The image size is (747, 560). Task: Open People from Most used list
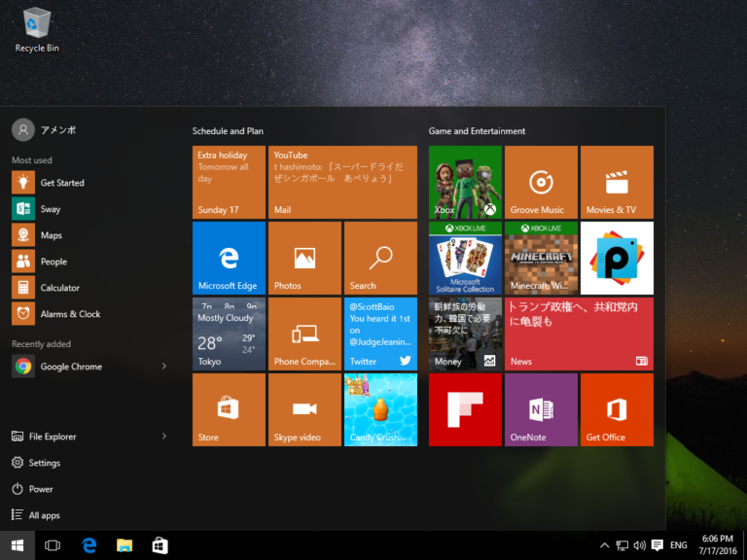(x=89, y=262)
